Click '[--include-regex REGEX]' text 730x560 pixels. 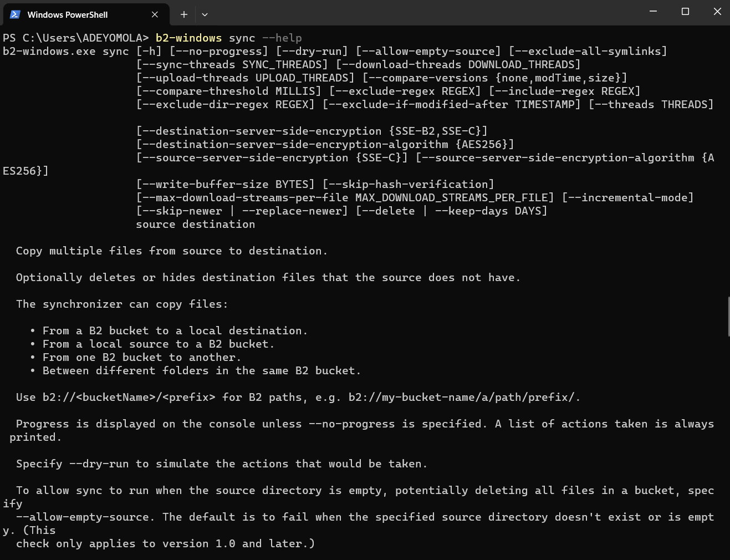[x=565, y=91]
